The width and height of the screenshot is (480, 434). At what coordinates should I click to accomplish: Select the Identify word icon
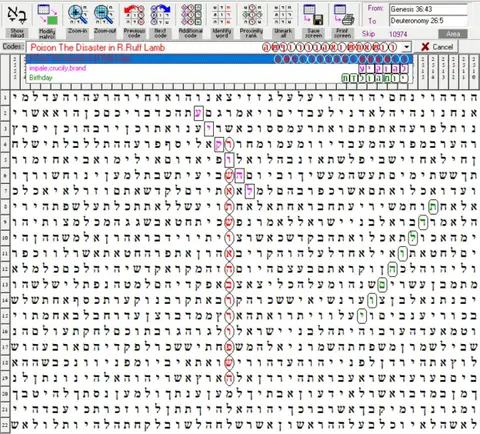(221, 14)
